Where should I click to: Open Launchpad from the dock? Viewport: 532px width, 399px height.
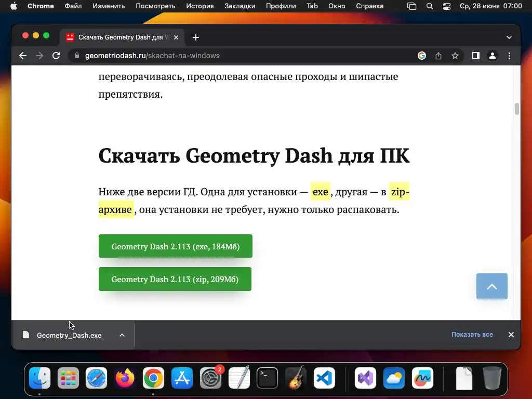[68, 378]
